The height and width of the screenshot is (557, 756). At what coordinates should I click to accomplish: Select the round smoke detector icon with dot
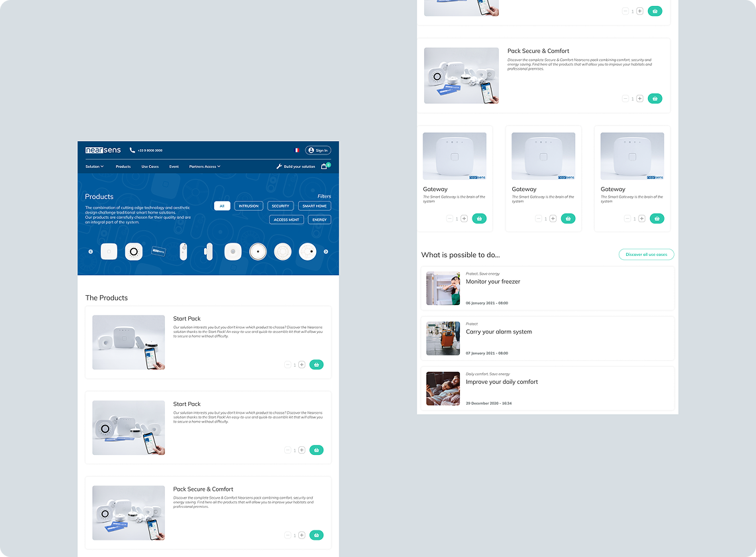[x=258, y=251]
